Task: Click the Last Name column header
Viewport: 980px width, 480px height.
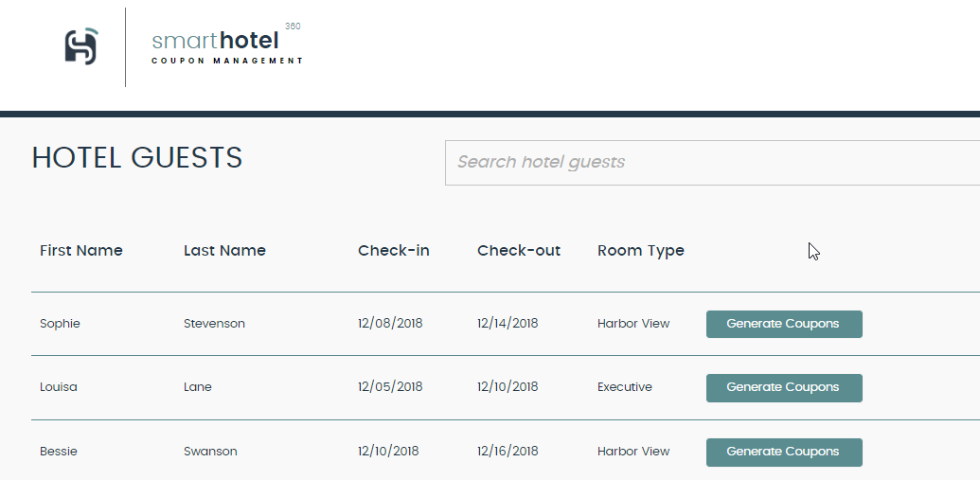Action: [x=224, y=251]
